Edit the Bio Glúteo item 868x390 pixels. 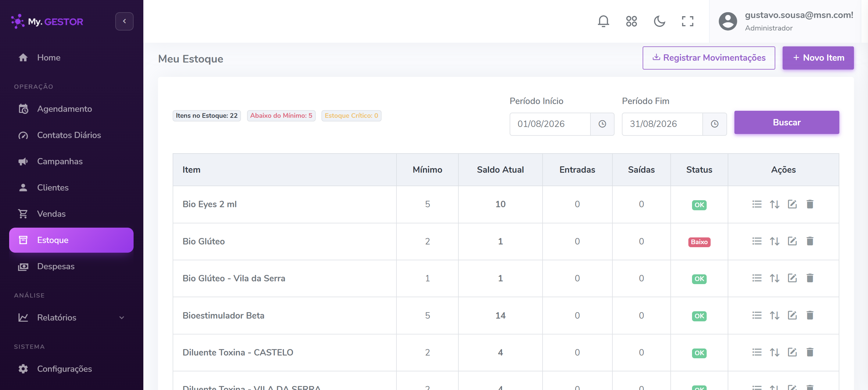(792, 241)
